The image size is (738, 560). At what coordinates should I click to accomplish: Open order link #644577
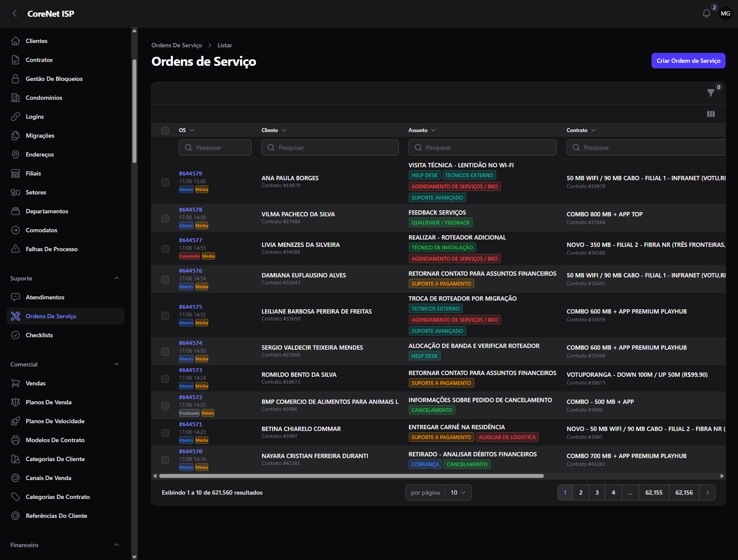click(x=191, y=240)
